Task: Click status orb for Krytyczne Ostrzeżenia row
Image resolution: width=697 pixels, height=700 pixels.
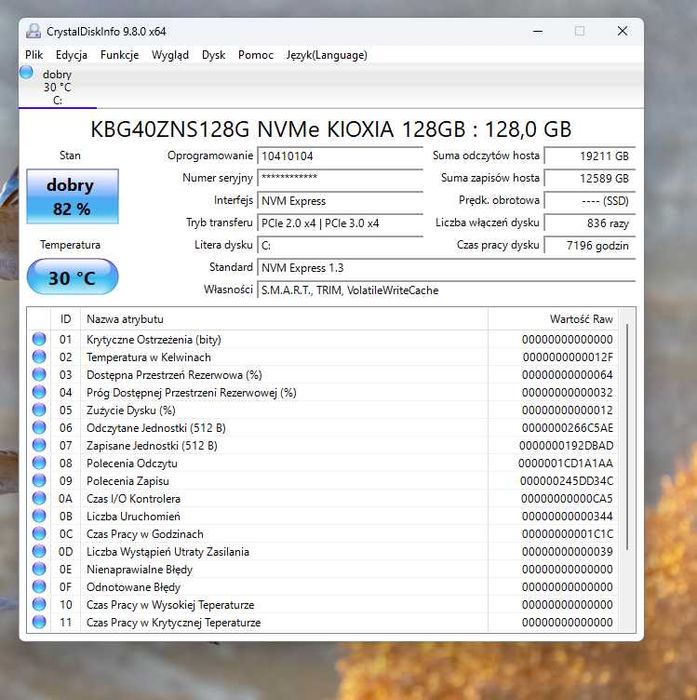Action: (x=39, y=339)
